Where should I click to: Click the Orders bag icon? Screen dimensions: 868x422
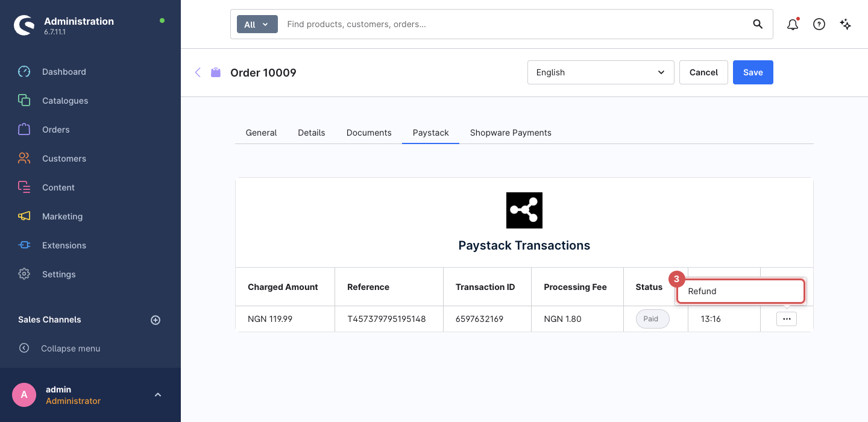[x=24, y=130]
